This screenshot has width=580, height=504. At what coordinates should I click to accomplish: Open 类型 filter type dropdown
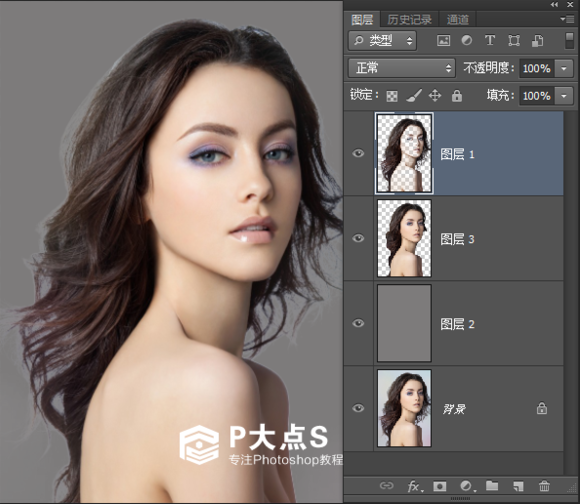[382, 40]
